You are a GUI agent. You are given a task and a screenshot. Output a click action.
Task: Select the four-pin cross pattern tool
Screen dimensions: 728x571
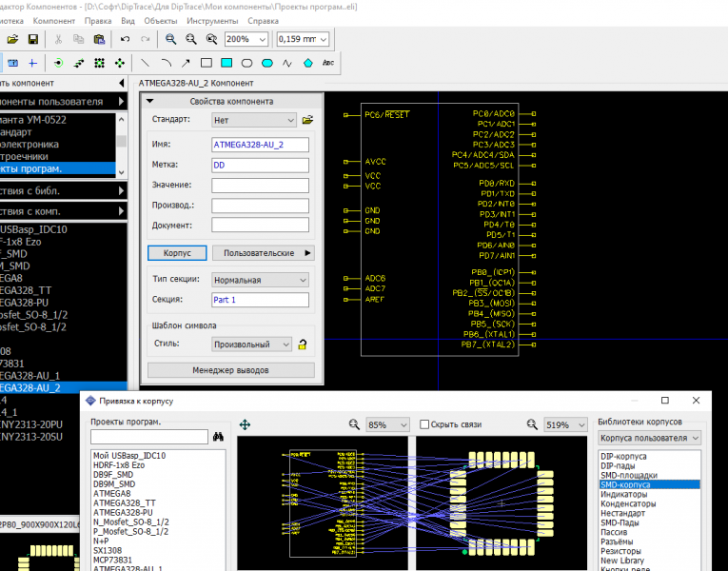tap(120, 63)
